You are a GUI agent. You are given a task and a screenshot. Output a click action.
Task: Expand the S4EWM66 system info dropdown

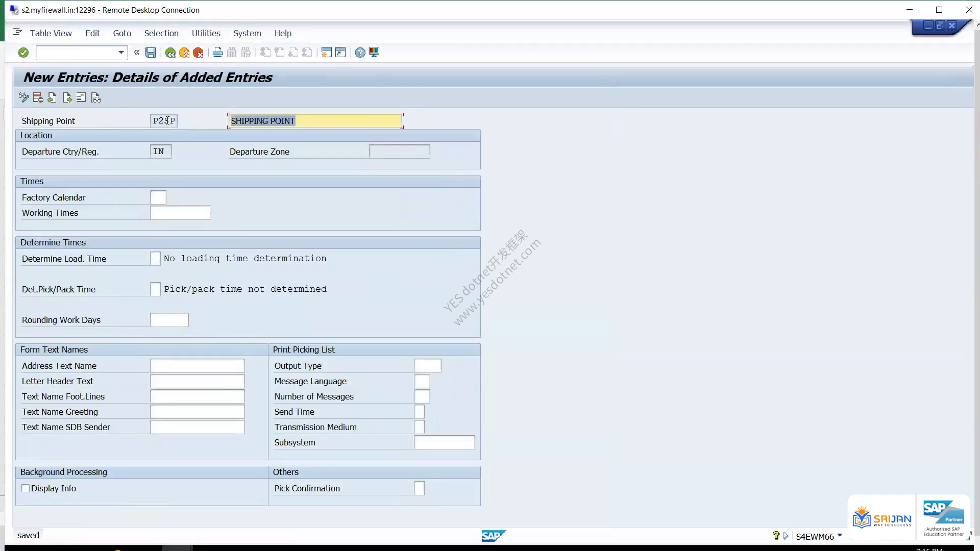click(840, 536)
